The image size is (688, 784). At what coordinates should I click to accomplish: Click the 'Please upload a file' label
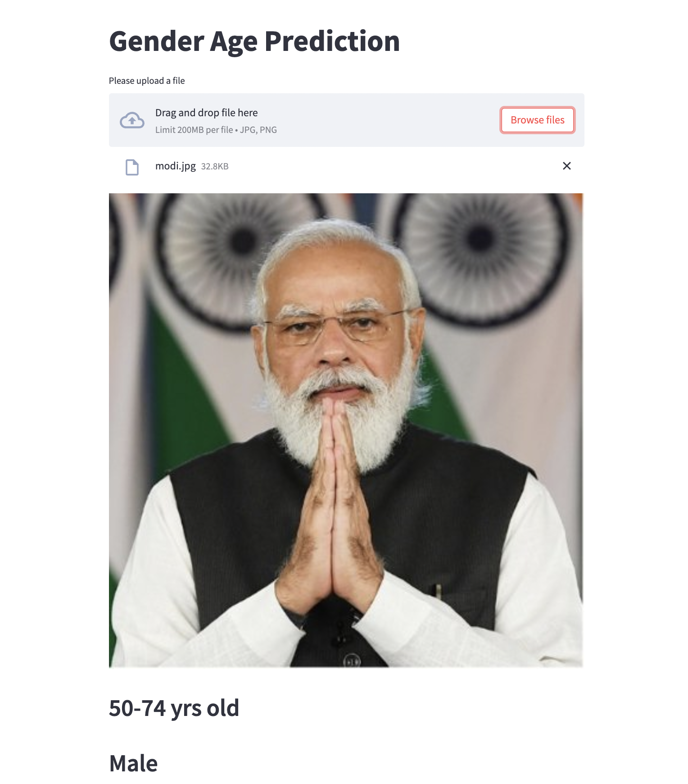pos(147,81)
